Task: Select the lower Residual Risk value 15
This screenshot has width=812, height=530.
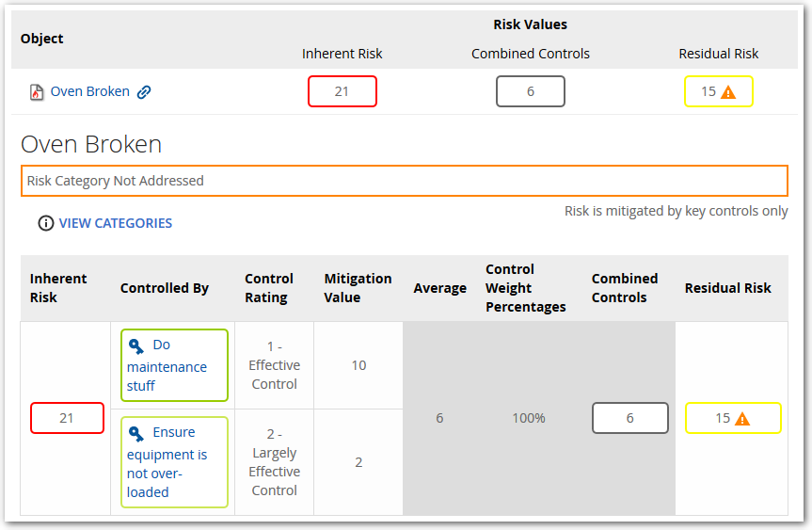Action: pos(723,418)
